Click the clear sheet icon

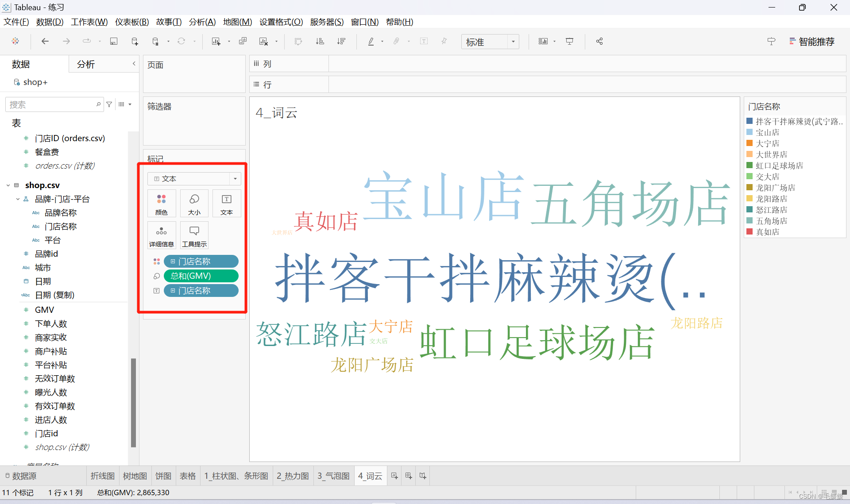(x=263, y=41)
